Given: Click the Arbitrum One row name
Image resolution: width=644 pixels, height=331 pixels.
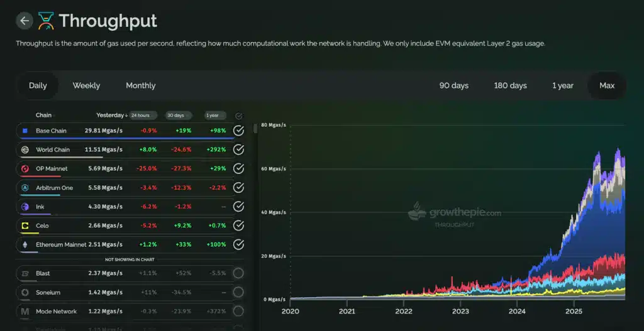Looking at the screenshot, I should pos(54,188).
